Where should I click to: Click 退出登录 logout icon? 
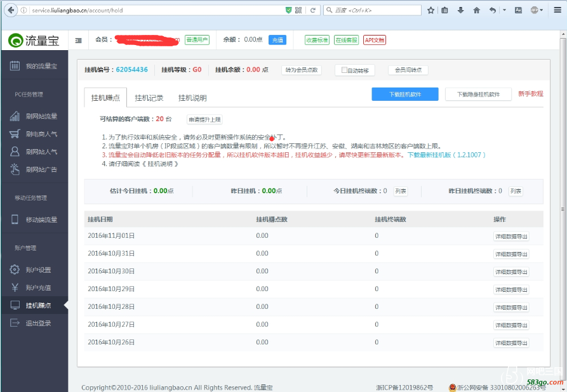tap(15, 323)
